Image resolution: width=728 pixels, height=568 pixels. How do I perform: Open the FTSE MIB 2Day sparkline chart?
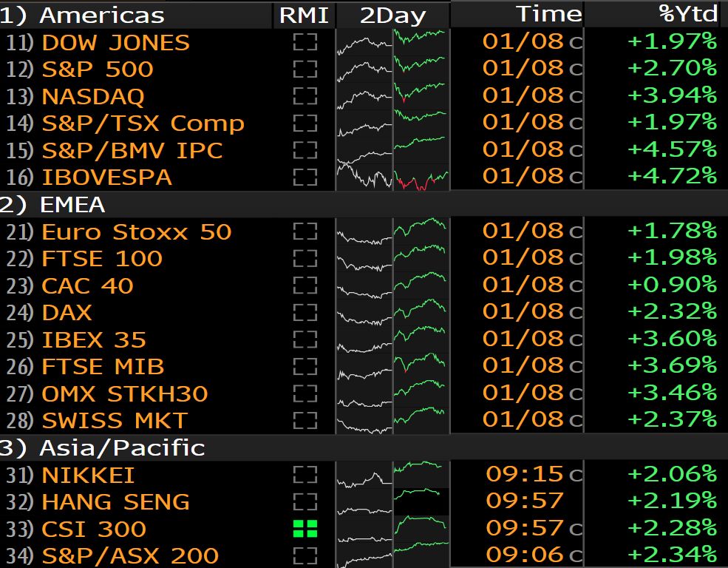pyautogui.click(x=392, y=366)
